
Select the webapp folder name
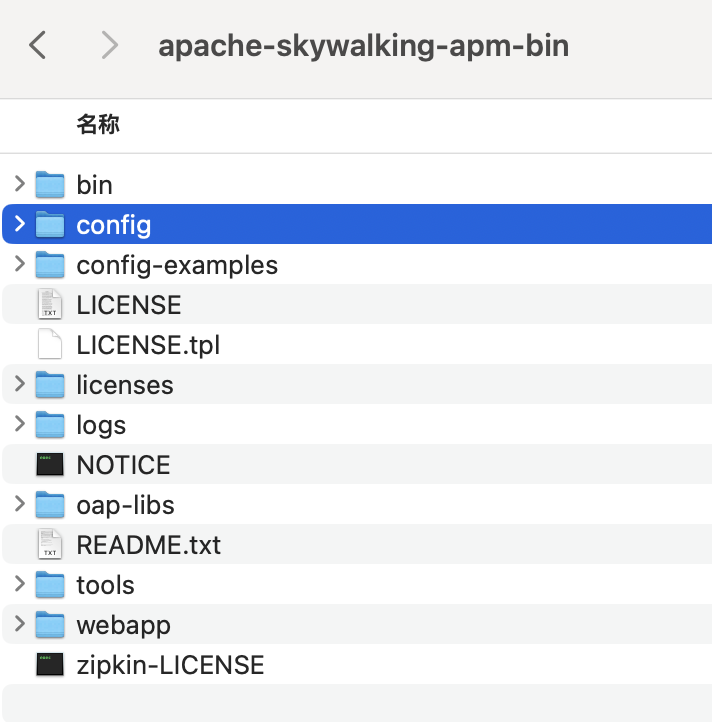coord(124,626)
